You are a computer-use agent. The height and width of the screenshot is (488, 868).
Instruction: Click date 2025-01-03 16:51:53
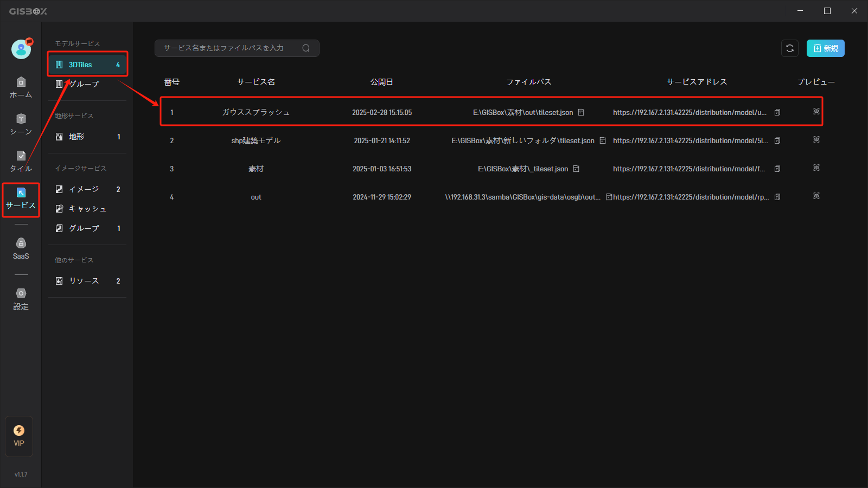tap(382, 169)
